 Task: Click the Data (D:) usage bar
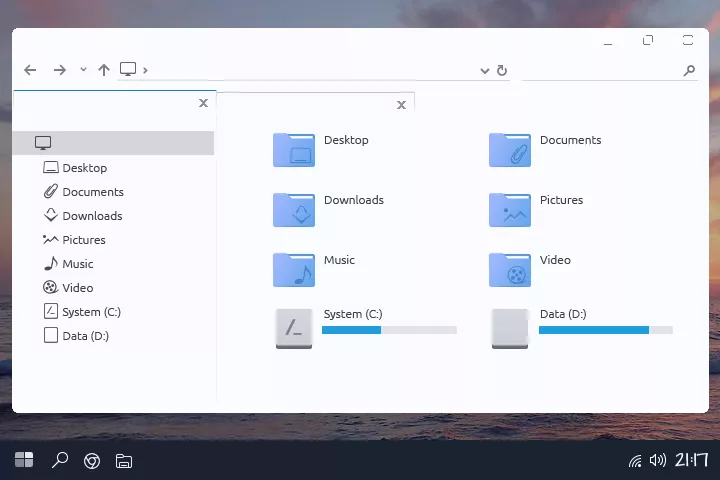[606, 330]
